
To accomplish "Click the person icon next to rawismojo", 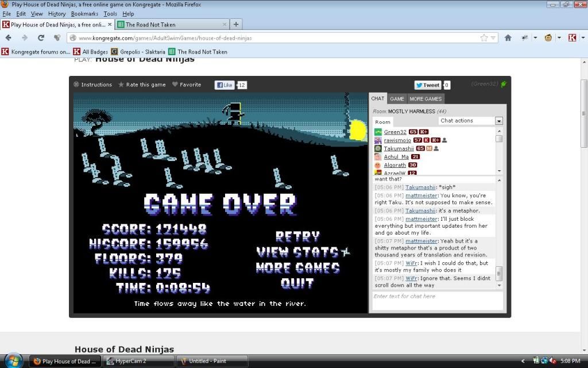I will click(444, 140).
